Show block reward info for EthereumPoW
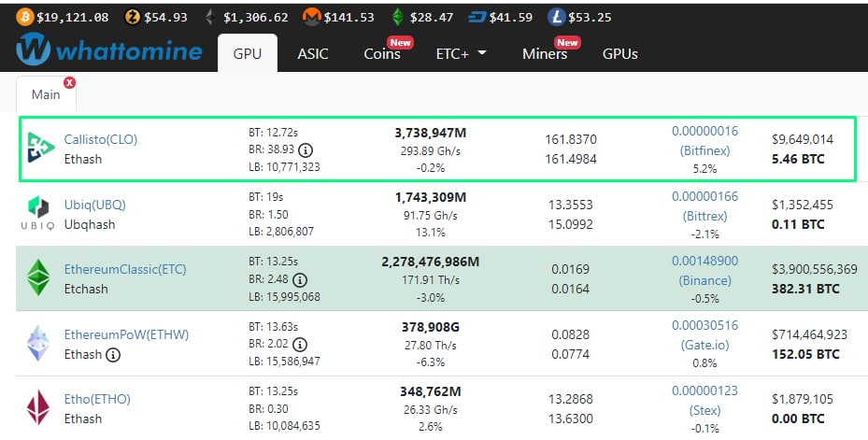The height and width of the screenshot is (440, 868). [x=300, y=345]
